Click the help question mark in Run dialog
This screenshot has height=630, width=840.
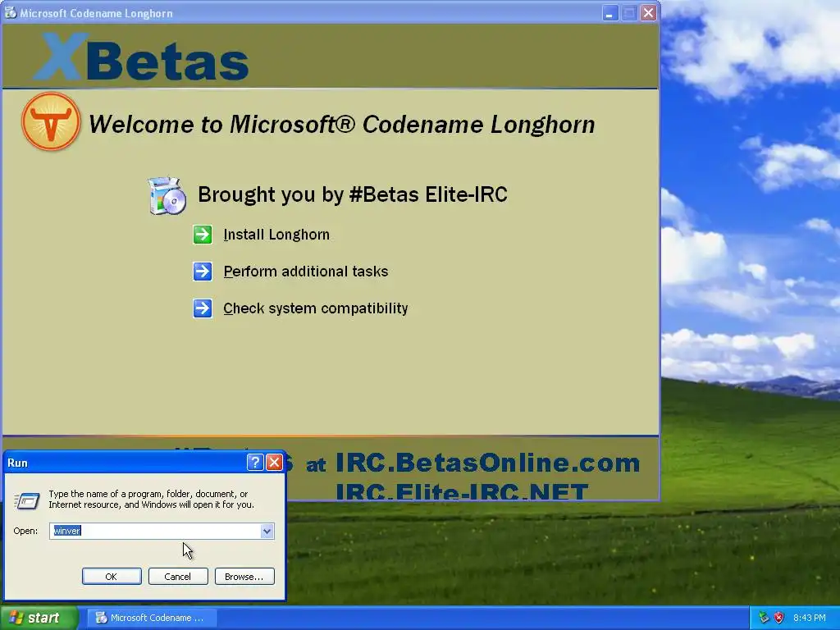(x=255, y=463)
